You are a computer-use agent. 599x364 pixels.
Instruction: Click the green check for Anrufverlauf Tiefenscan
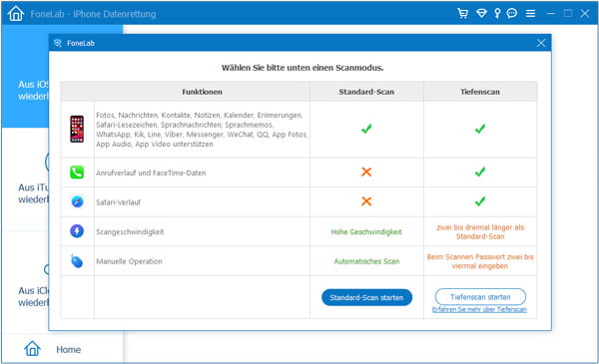(480, 172)
